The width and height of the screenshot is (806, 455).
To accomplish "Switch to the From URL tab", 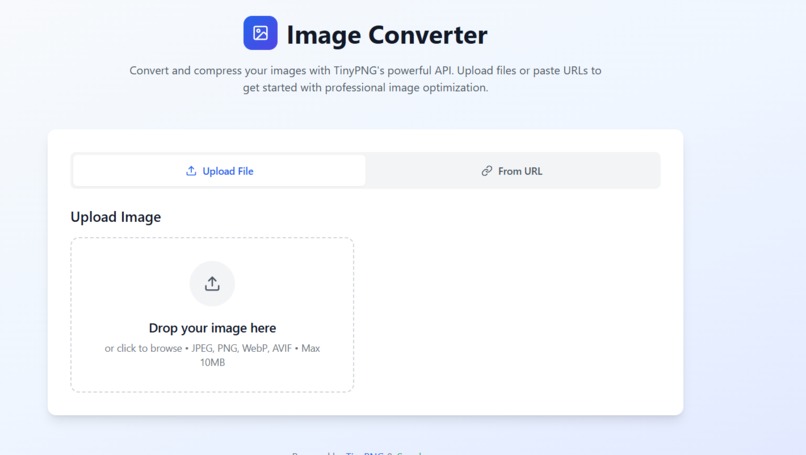I will point(512,171).
